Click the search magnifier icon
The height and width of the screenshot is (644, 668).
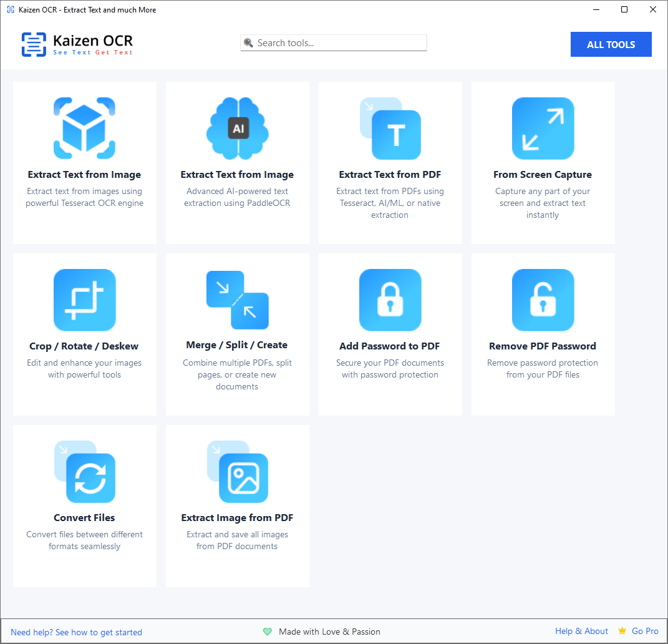tap(249, 42)
